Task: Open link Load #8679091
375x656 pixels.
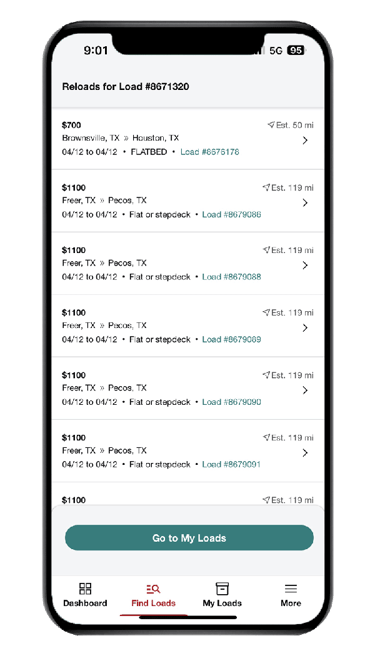Action: click(231, 464)
